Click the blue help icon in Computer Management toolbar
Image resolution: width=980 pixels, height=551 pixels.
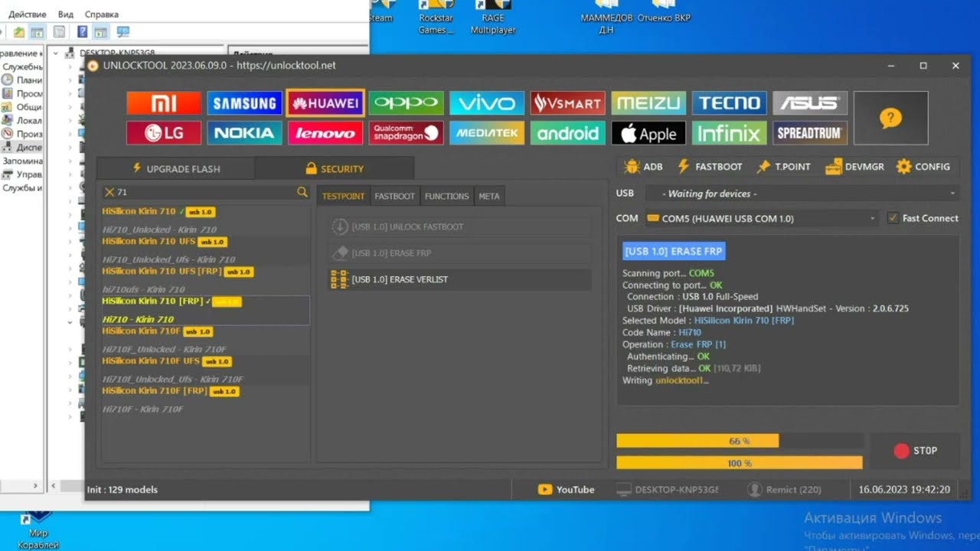pos(82,32)
